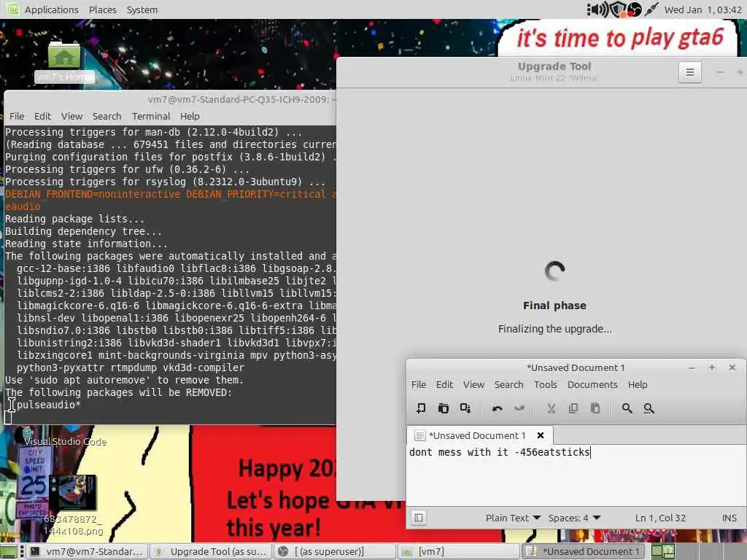Click the clock showing Wed Jan 1, 03:42
This screenshot has height=560, width=747.
[703, 9]
